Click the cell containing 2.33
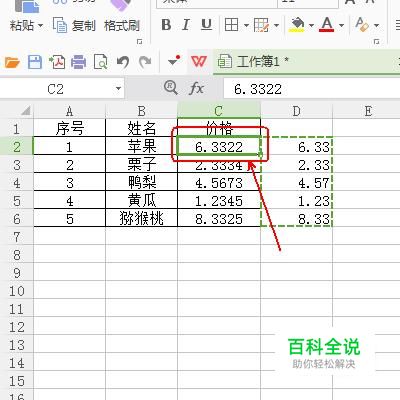The height and width of the screenshot is (400, 400). (x=296, y=164)
